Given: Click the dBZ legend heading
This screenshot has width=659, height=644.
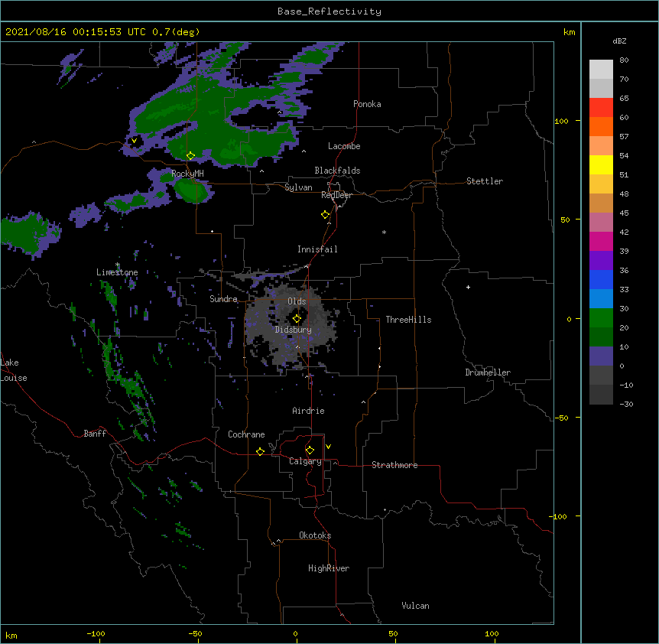Looking at the screenshot, I should pyautogui.click(x=619, y=41).
